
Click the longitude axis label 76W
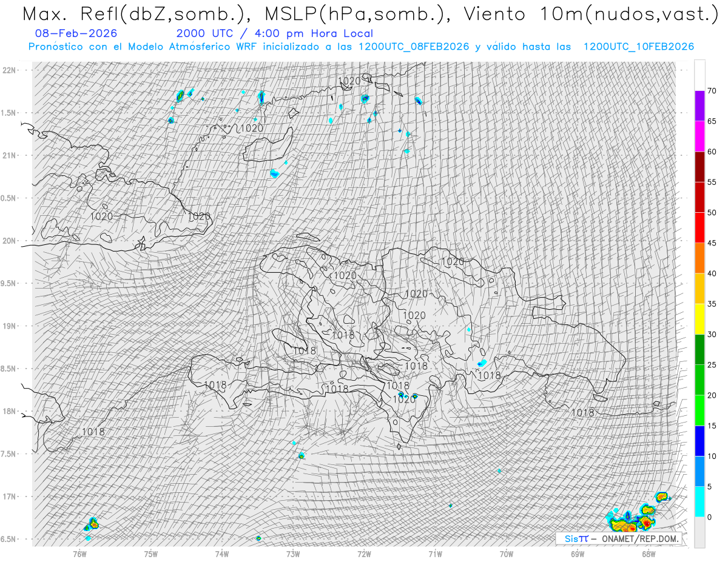click(79, 554)
